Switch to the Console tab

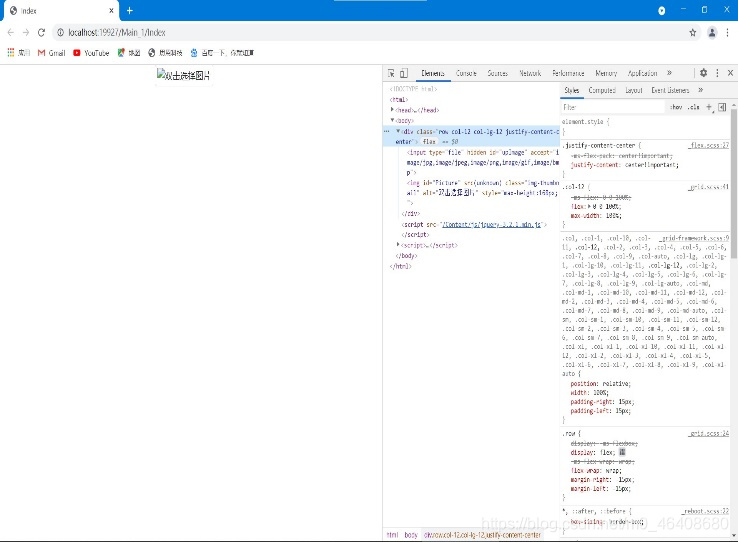tap(466, 73)
